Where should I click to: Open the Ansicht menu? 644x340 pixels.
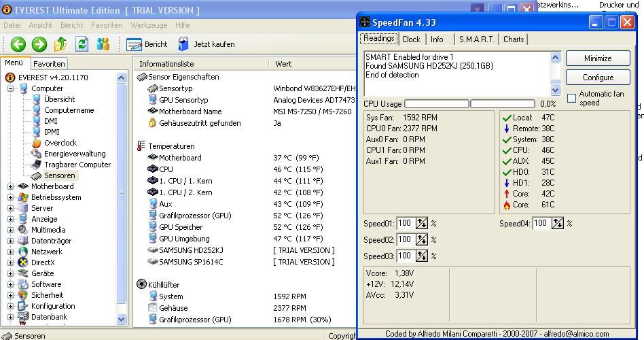click(40, 25)
